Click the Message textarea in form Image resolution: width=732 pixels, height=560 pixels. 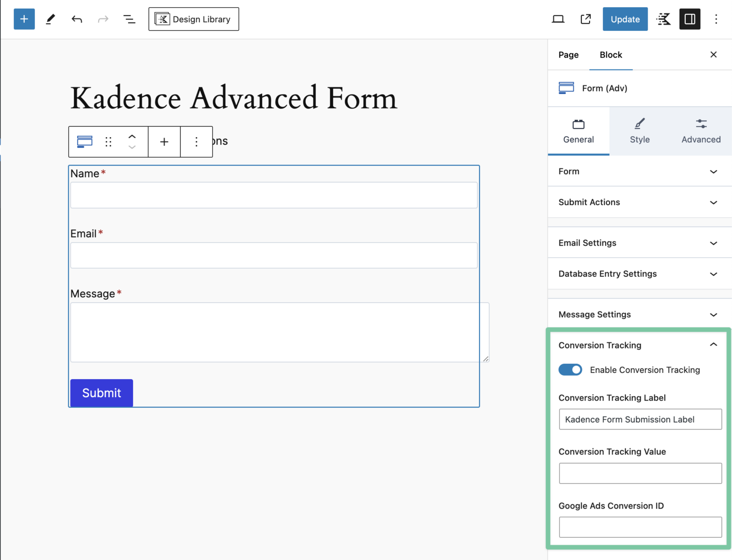click(280, 332)
